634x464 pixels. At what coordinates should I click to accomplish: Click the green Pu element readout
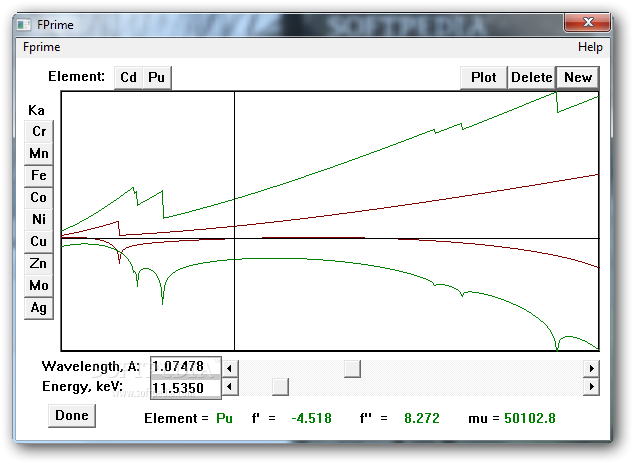click(224, 418)
